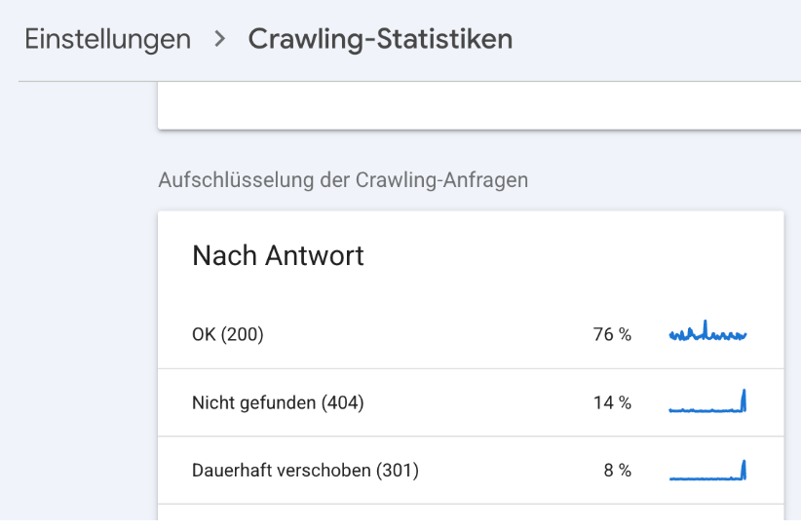Click the 8 % value

(617, 471)
